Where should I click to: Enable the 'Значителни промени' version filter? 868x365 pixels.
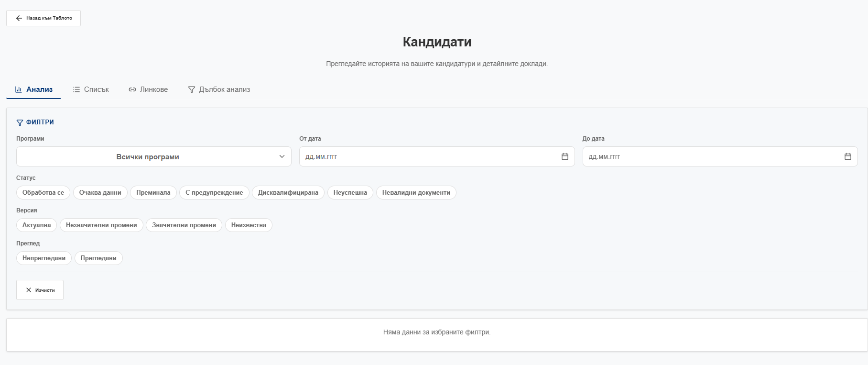pyautogui.click(x=184, y=225)
